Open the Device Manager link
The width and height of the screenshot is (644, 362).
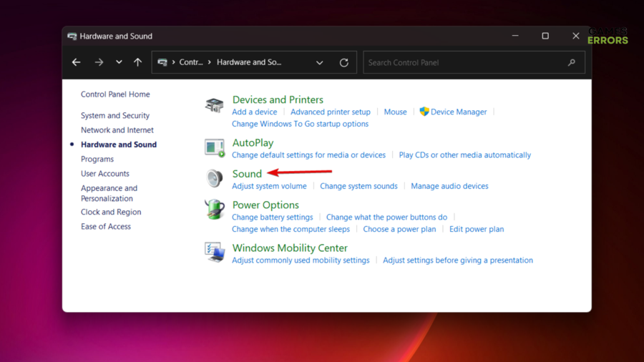tap(458, 112)
